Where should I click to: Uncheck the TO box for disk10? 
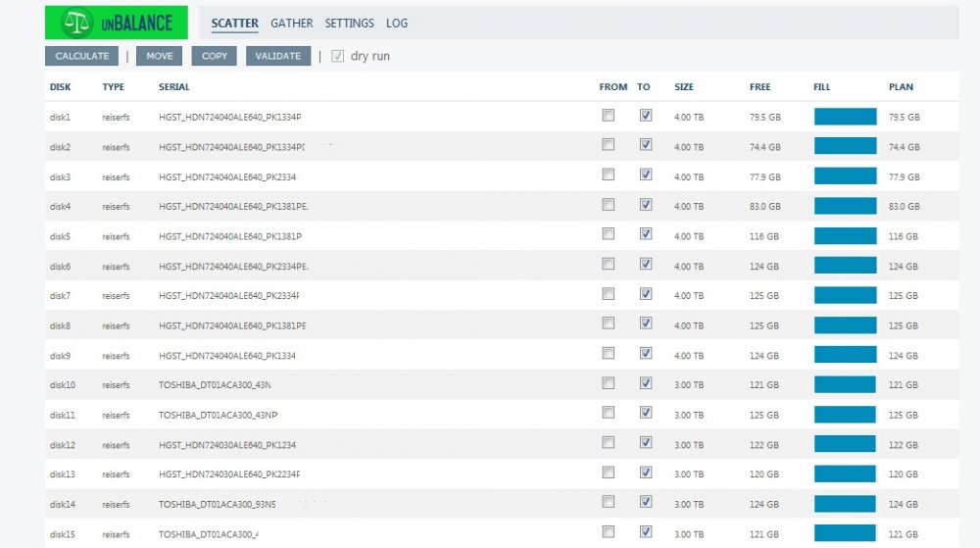[646, 383]
